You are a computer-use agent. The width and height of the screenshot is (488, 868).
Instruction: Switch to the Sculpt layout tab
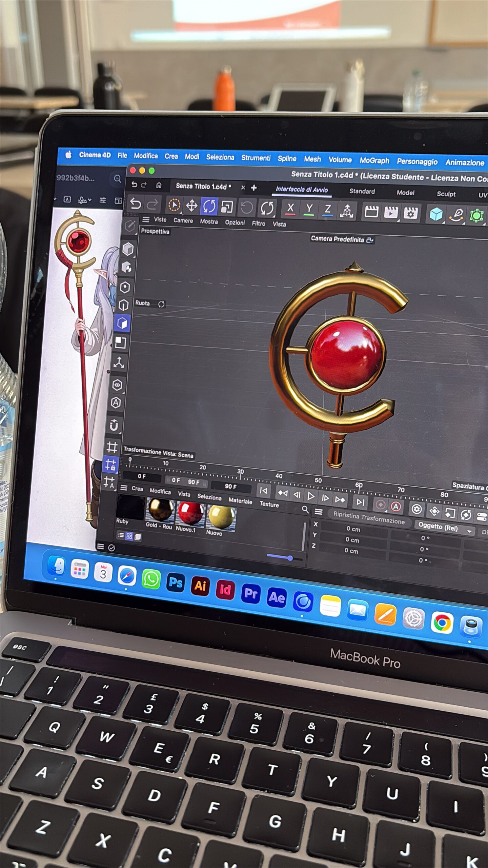446,194
